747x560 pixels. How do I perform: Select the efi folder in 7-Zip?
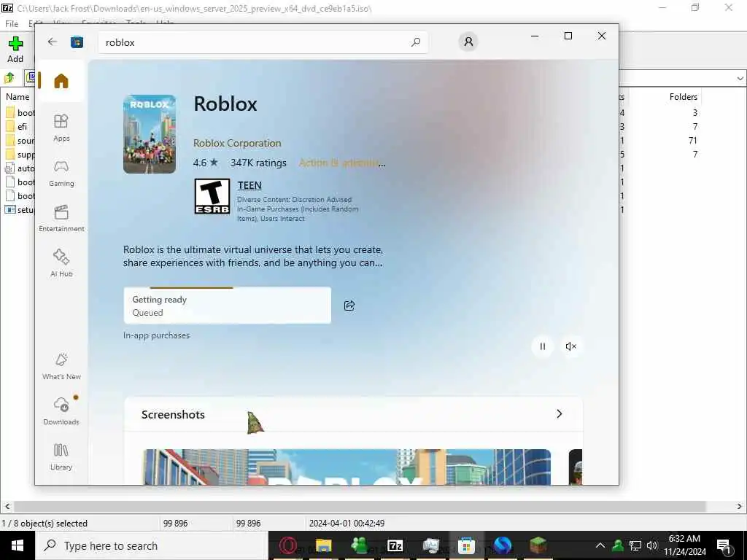click(18, 127)
